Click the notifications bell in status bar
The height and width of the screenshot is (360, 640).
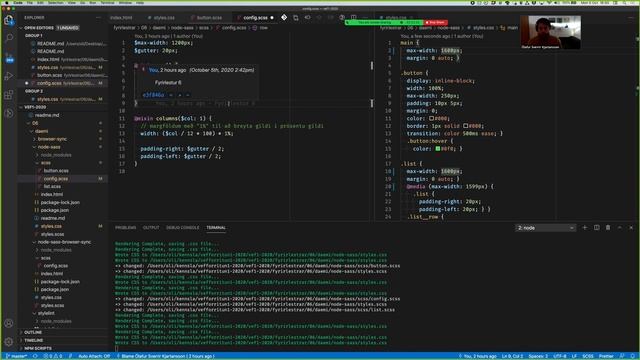633,356
